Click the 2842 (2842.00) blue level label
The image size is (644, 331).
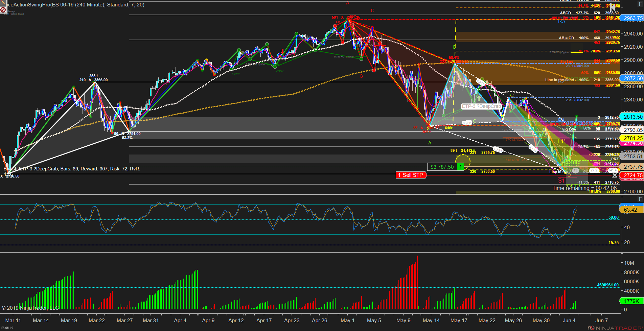[577, 100]
